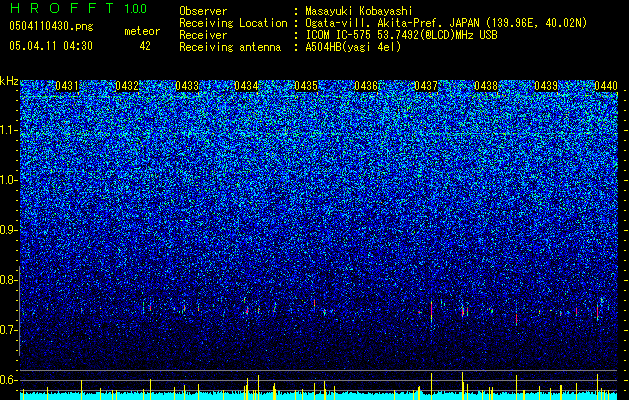Click the 0436 time marker
The height and width of the screenshot is (400, 629).
(366, 86)
